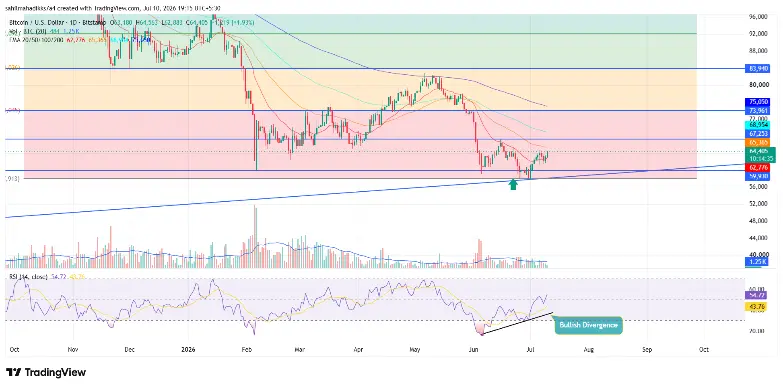The width and height of the screenshot is (783, 388).
Task: Click the 56,000 price axis tick
Action: point(758,186)
